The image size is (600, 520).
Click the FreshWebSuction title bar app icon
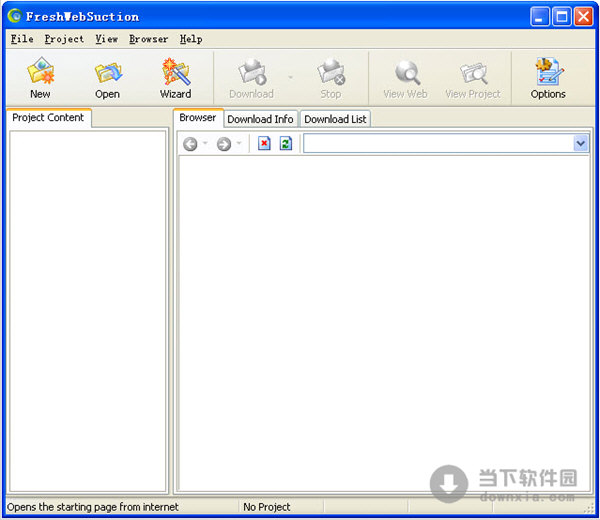pos(15,16)
